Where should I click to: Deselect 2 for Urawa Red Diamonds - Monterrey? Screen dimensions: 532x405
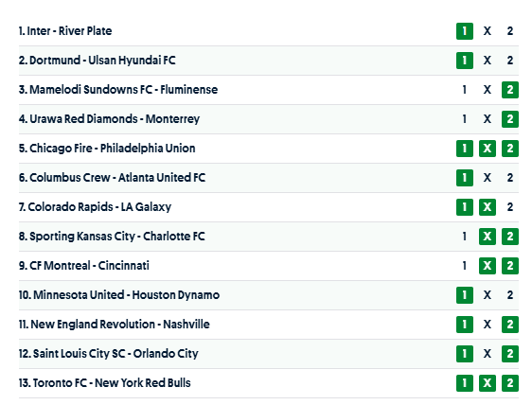(510, 119)
